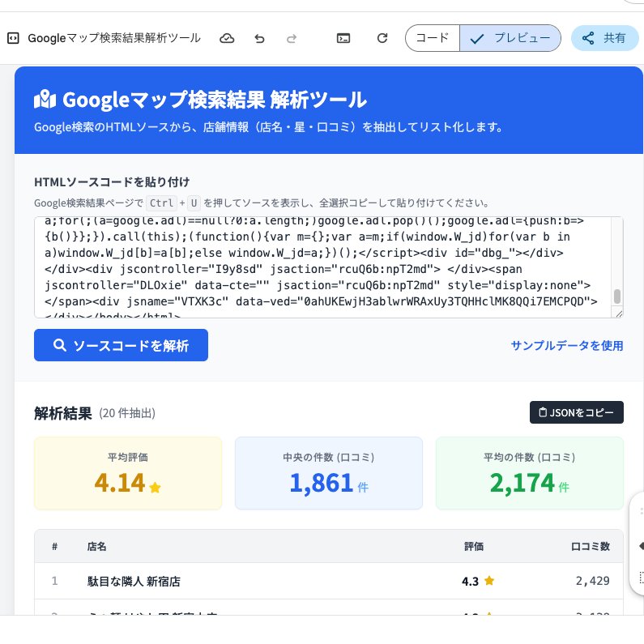This screenshot has height=644, width=644.
Task: Click the JSONをコピー button
Action: (x=577, y=412)
